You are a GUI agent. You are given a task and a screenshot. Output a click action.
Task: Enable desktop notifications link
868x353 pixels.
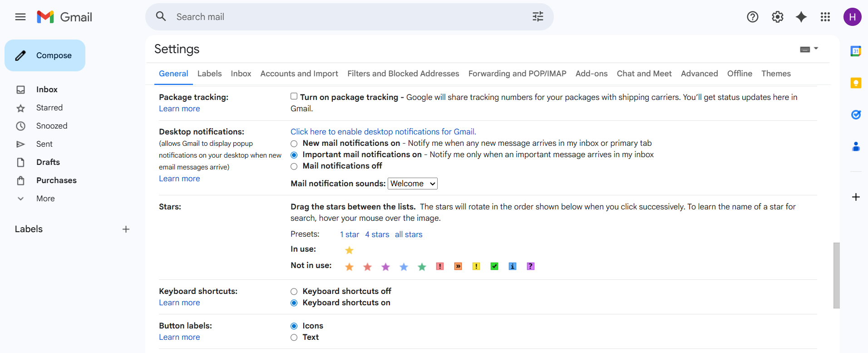click(383, 132)
